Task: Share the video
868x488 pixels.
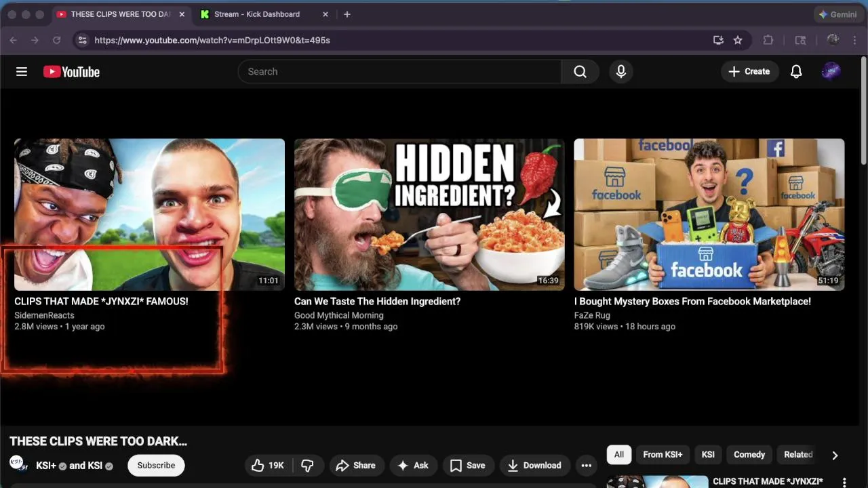Action: click(356, 465)
